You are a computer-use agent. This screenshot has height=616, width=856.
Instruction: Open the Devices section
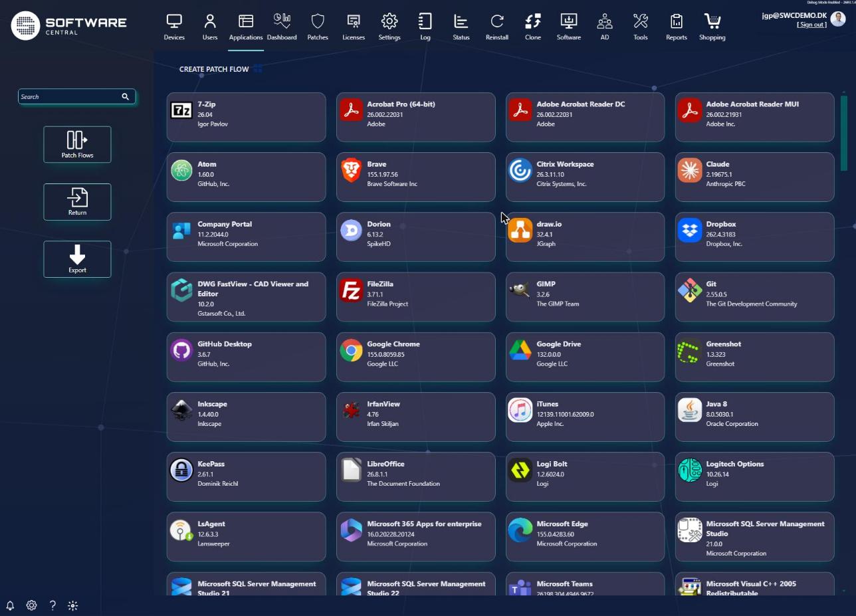tap(174, 27)
